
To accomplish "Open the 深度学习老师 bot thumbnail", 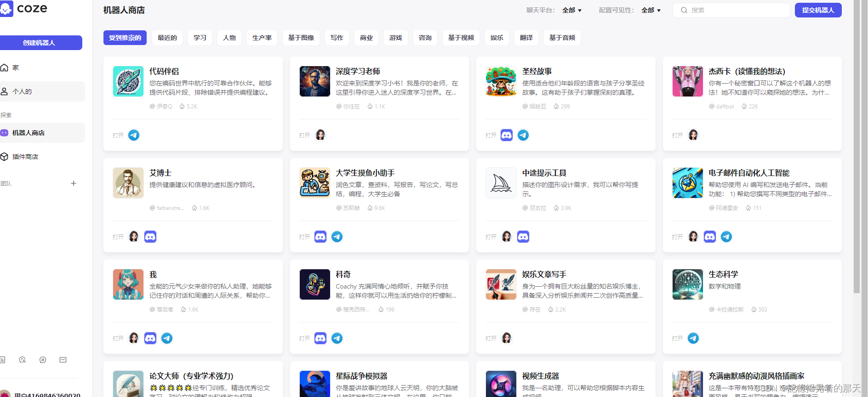I will coord(315,81).
